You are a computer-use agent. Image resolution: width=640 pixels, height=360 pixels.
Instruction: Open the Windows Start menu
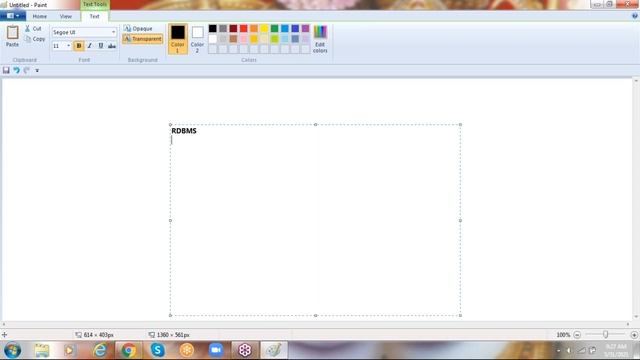pyautogui.click(x=13, y=350)
